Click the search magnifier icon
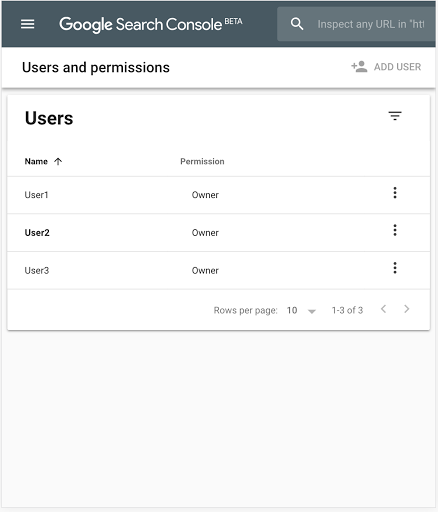Screen dimensions: 438x512 [x=297, y=24]
